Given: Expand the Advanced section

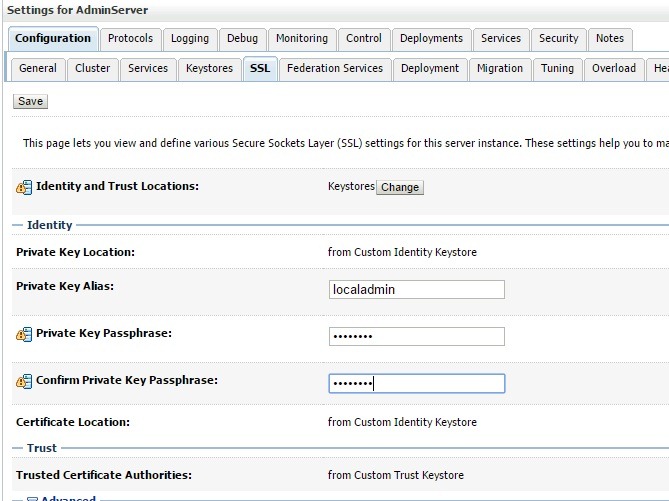Looking at the screenshot, I should 60,498.
